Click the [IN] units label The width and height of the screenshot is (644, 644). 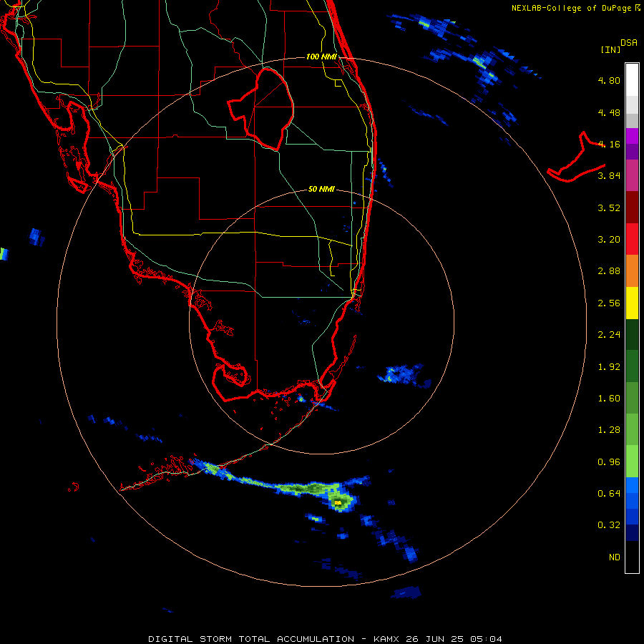pyautogui.click(x=610, y=49)
